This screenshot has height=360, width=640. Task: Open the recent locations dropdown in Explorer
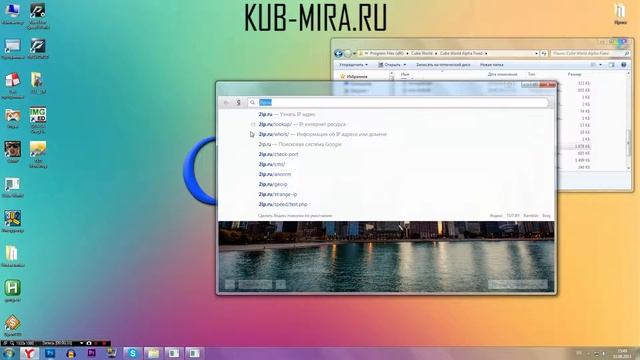354,53
